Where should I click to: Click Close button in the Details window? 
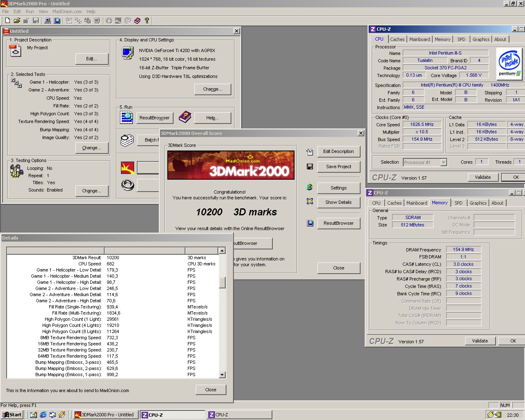tap(210, 390)
